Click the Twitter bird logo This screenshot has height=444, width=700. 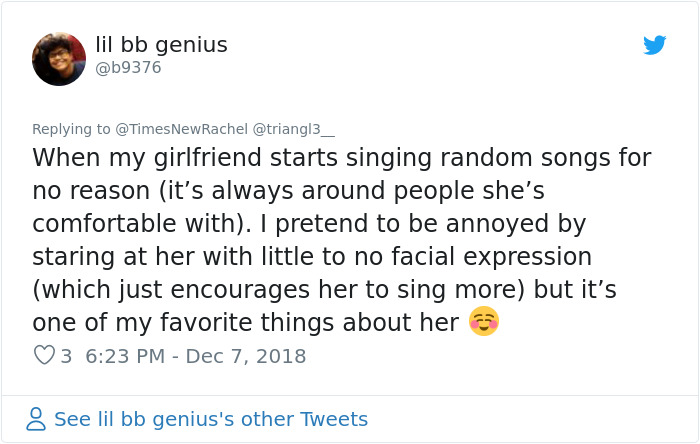pos(655,45)
